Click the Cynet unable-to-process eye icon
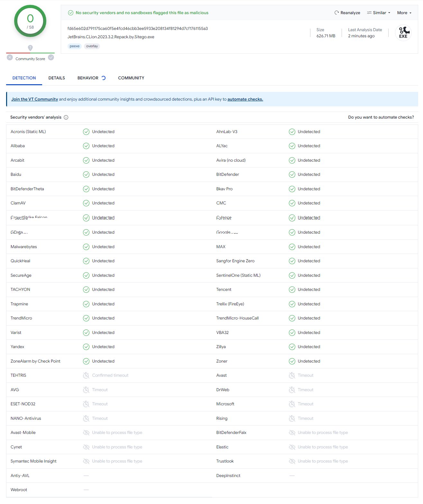Image resolution: width=423 pixels, height=504 pixels. tap(86, 447)
